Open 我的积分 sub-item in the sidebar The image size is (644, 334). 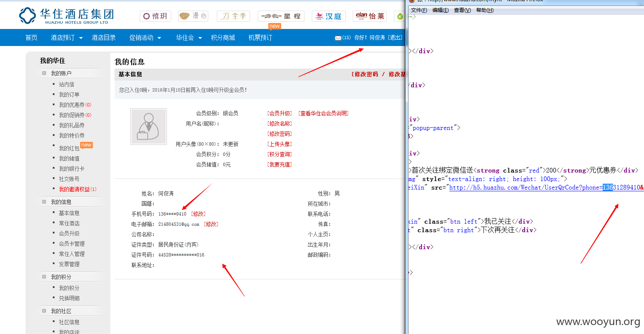pyautogui.click(x=69, y=288)
